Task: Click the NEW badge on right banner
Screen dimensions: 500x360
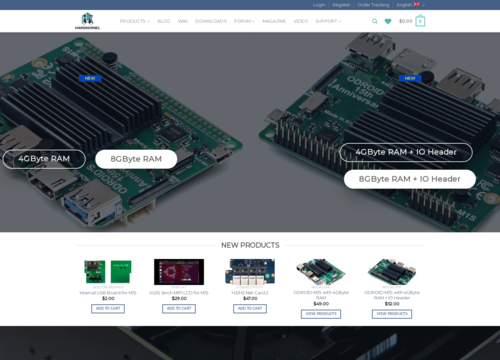Action: coord(410,78)
